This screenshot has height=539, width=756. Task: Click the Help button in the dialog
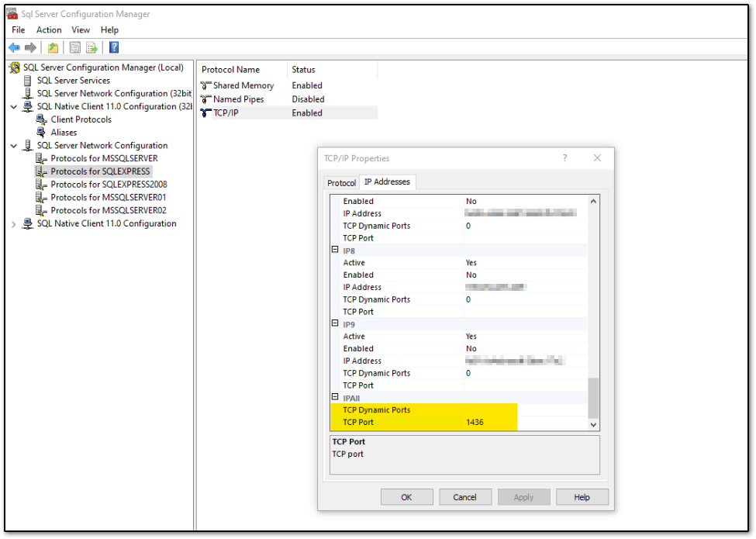point(582,497)
